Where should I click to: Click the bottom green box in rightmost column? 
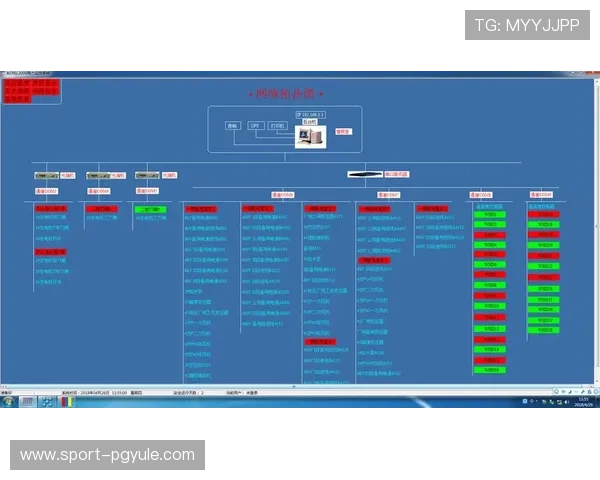click(543, 330)
